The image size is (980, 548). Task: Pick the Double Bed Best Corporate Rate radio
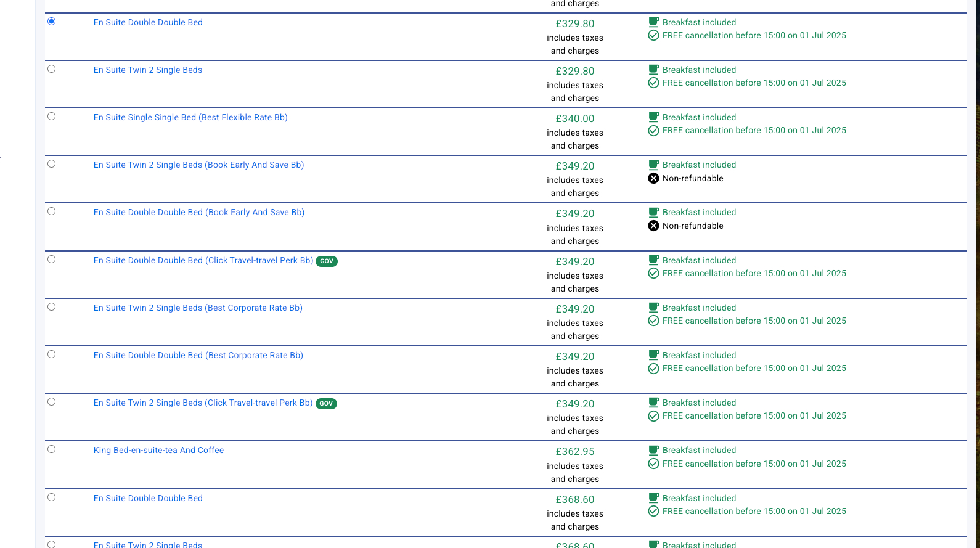tap(52, 354)
